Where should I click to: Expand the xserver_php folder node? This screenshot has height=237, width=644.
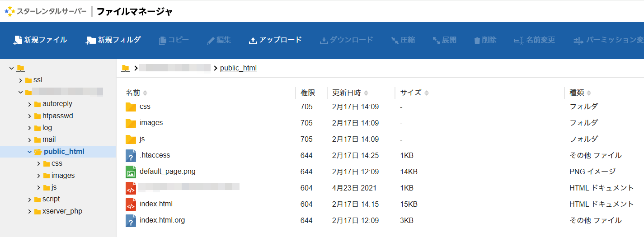[x=29, y=211]
